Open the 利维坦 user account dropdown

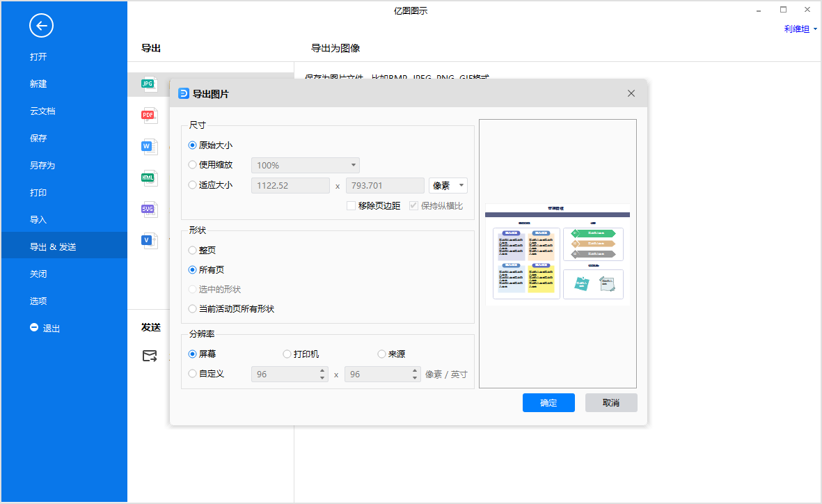tap(800, 29)
